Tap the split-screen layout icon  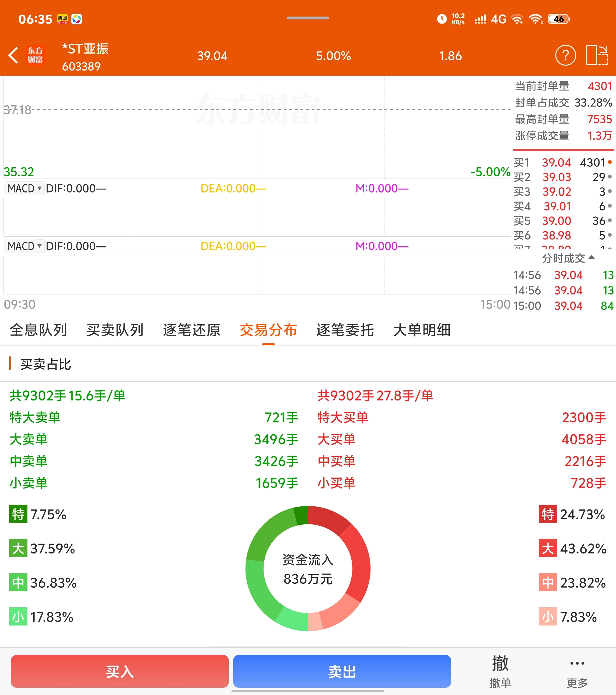(x=597, y=55)
